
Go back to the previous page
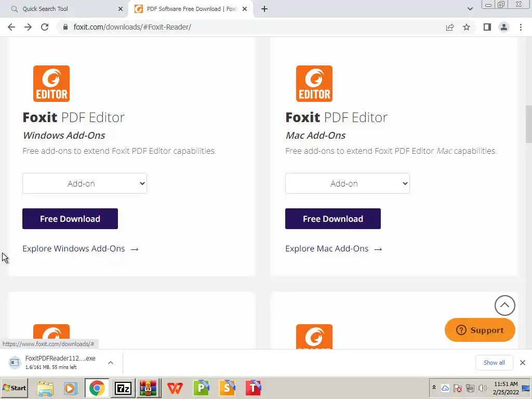tap(11, 27)
